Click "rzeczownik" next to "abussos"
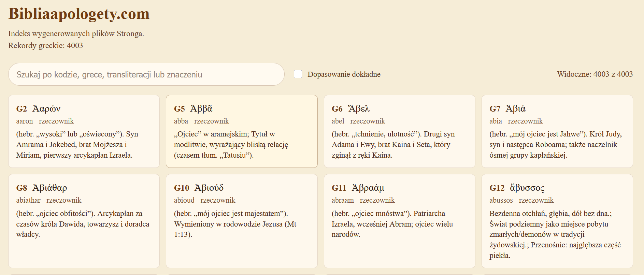This screenshot has width=644, height=275. point(536,200)
